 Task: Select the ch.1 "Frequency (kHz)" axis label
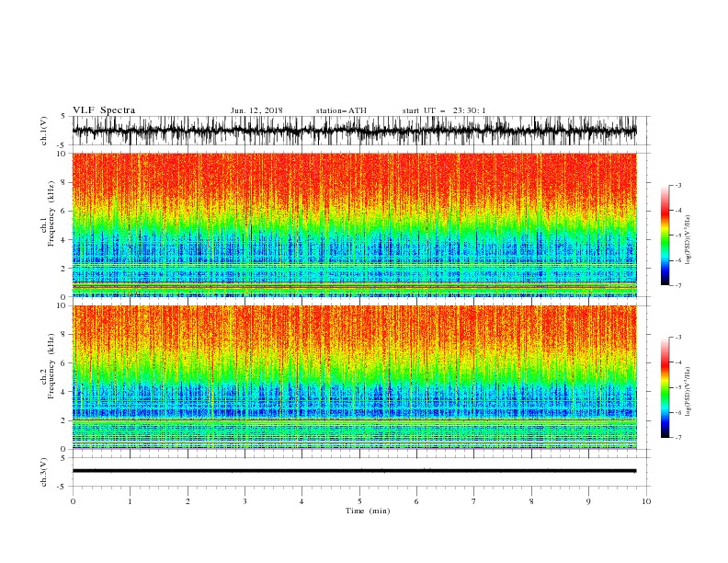point(51,213)
